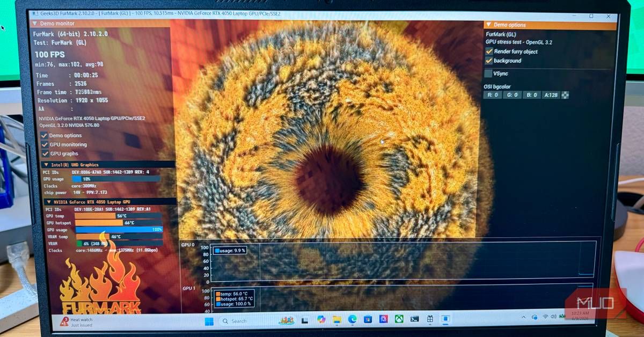Screen dimensions: 644x337
Task: Click the OSI bgcolor label
Action: coord(497,86)
